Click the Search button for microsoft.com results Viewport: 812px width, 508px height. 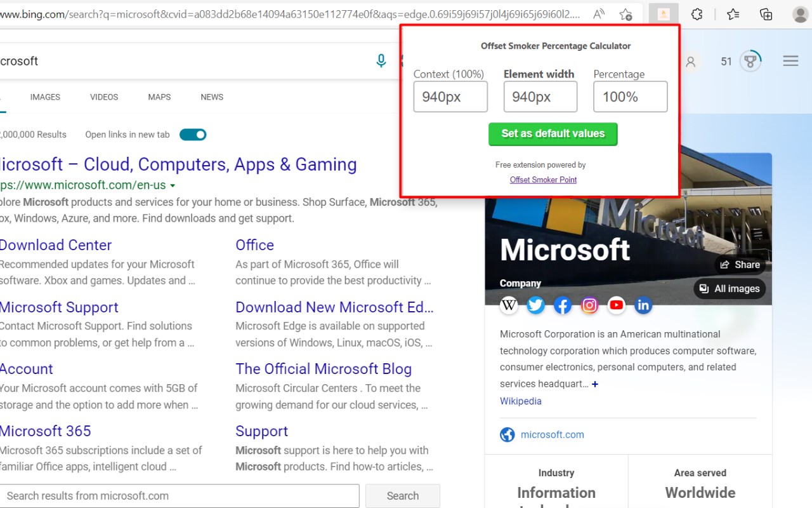pyautogui.click(x=403, y=496)
